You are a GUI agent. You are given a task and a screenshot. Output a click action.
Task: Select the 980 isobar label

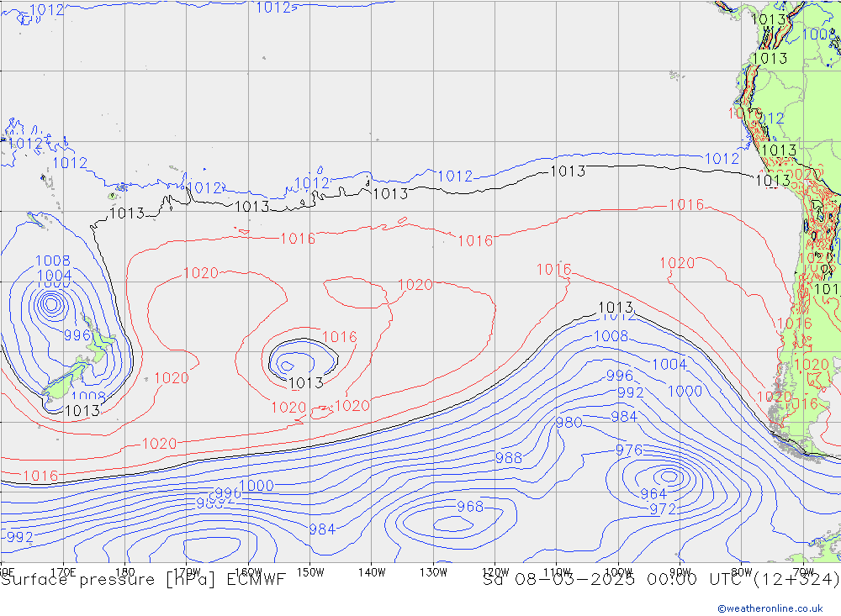click(569, 423)
